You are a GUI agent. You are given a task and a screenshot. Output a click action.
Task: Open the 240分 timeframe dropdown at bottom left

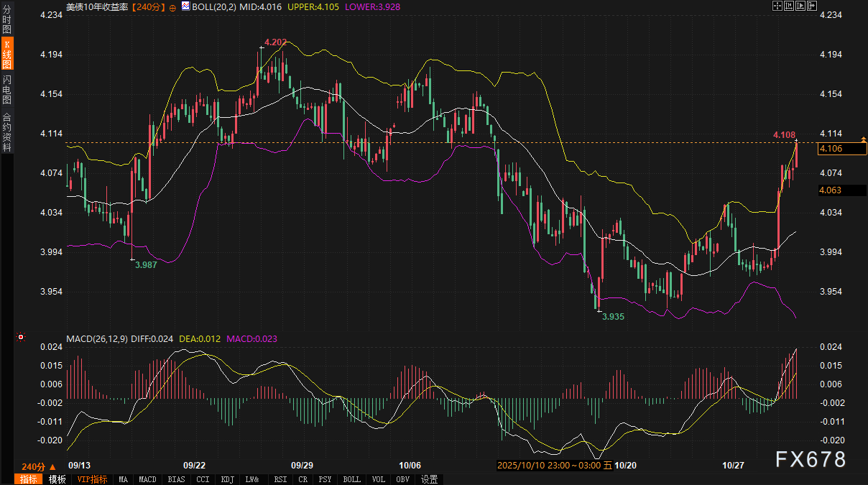(34, 466)
